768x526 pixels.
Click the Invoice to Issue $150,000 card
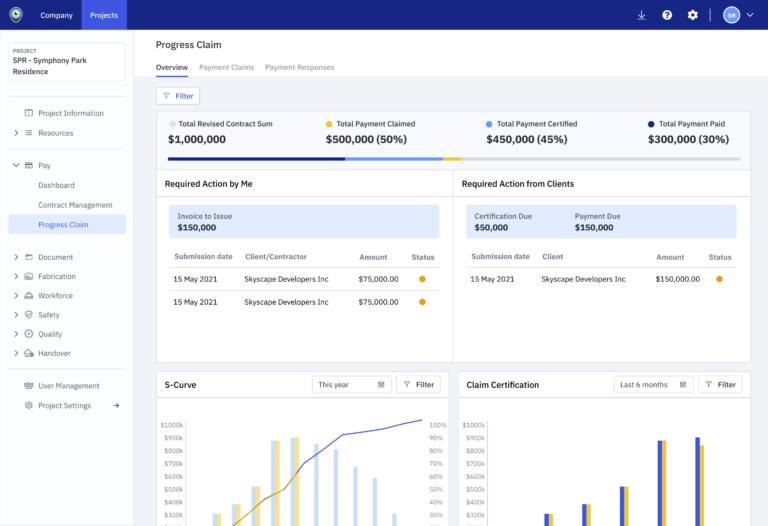point(304,222)
